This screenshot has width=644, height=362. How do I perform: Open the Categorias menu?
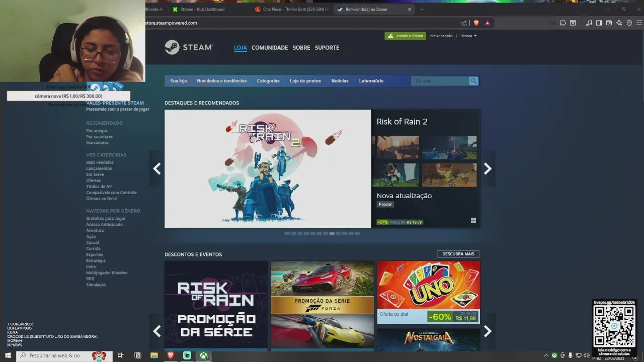tap(268, 81)
